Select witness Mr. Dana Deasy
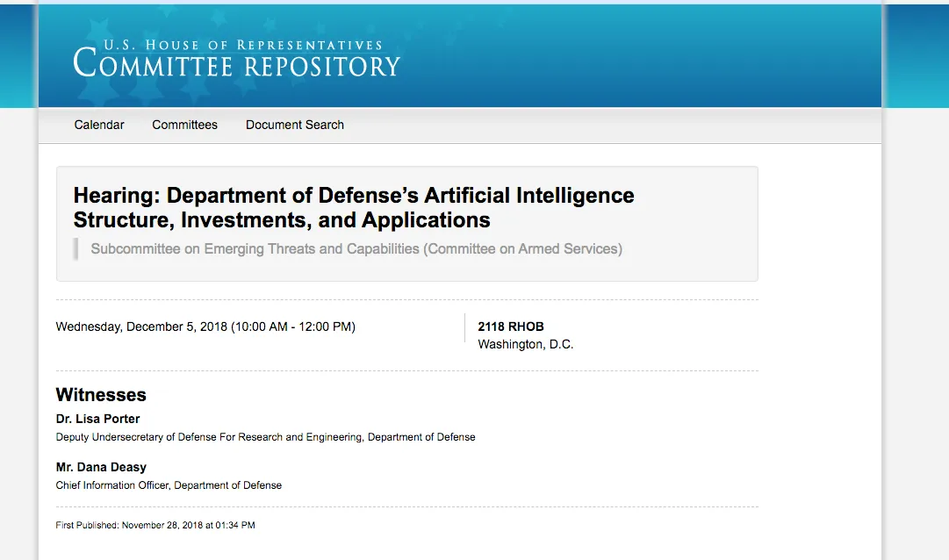This screenshot has height=560, width=949. [101, 467]
